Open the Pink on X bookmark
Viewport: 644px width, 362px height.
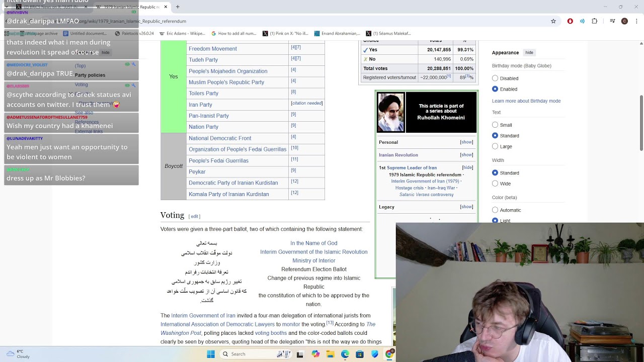tap(285, 34)
